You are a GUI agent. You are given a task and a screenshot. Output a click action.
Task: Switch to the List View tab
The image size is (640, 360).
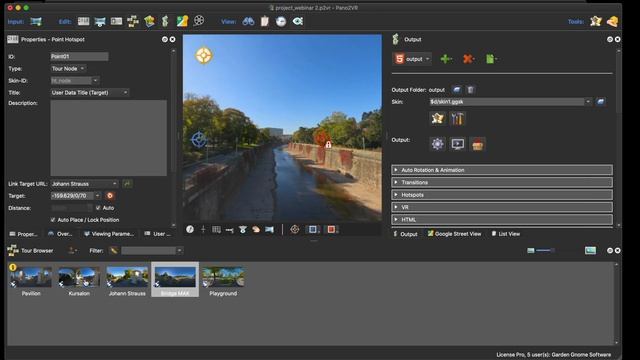(x=506, y=234)
